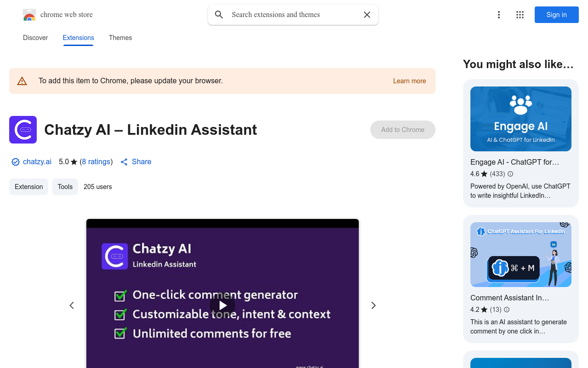588x368 pixels.
Task: Go to previous slide with left chevron
Action: 72,305
